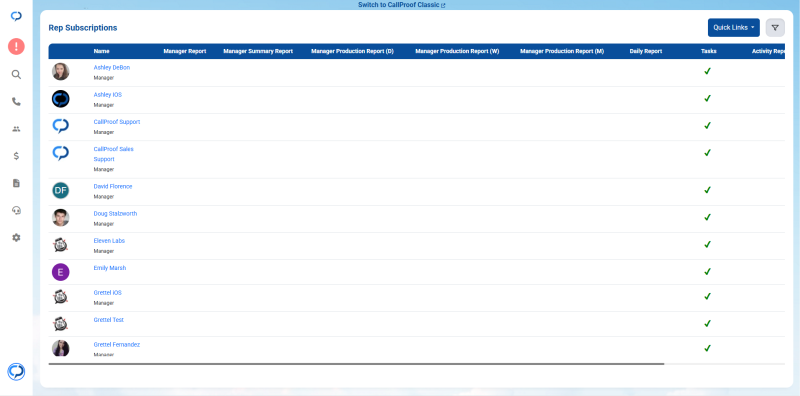Open the phone calls icon in the sidebar
The height and width of the screenshot is (396, 800).
[16, 102]
